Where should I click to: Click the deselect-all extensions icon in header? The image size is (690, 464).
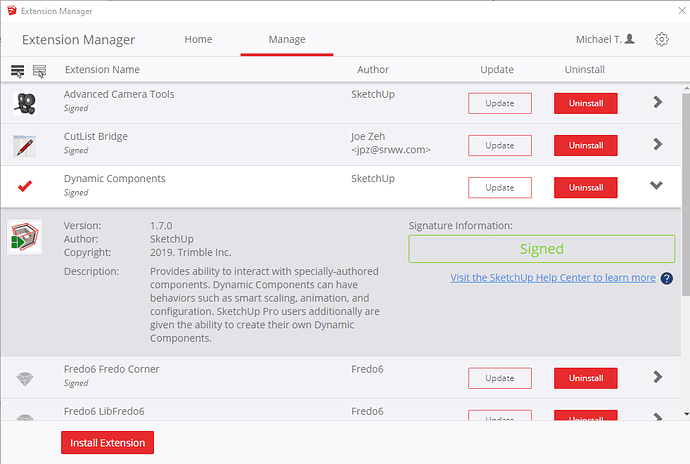39,70
